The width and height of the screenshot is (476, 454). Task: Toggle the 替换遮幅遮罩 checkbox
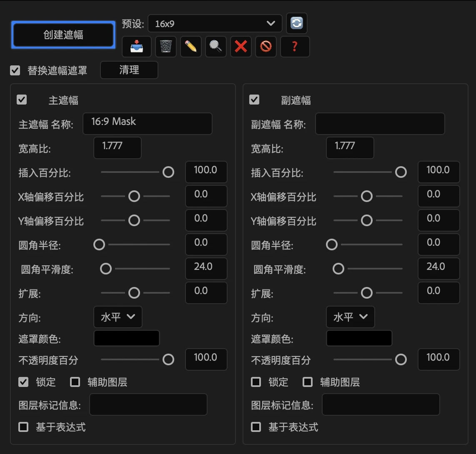(15, 70)
